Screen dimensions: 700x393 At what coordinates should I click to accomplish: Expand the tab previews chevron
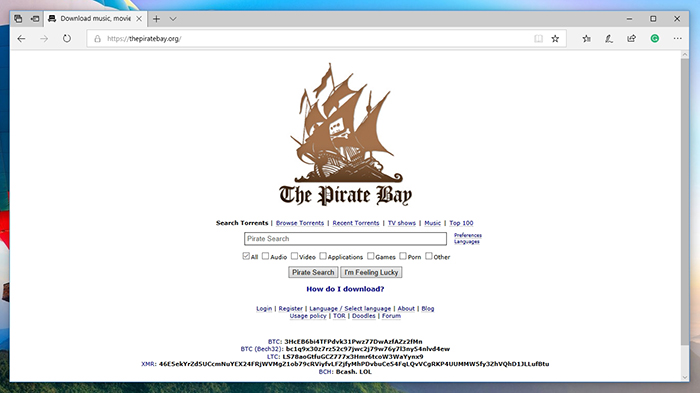(x=173, y=19)
